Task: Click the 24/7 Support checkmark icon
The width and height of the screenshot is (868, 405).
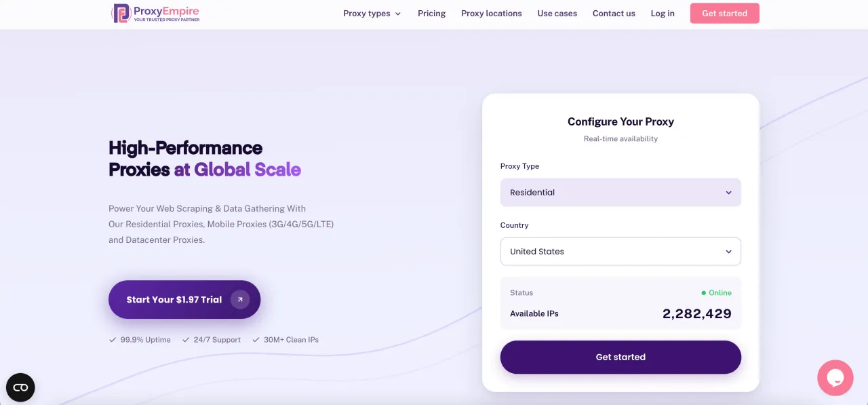Action: click(186, 340)
